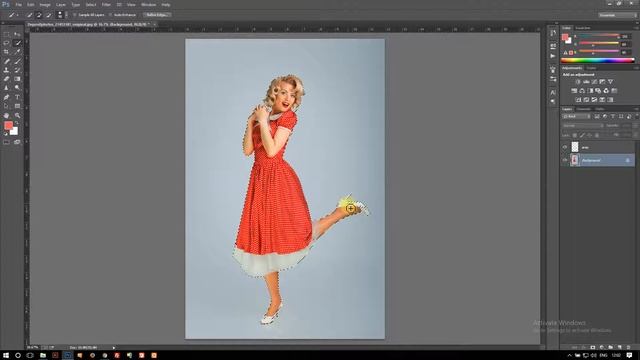Toggle Quick Mask mode
The height and width of the screenshot is (360, 640).
pos(6,142)
